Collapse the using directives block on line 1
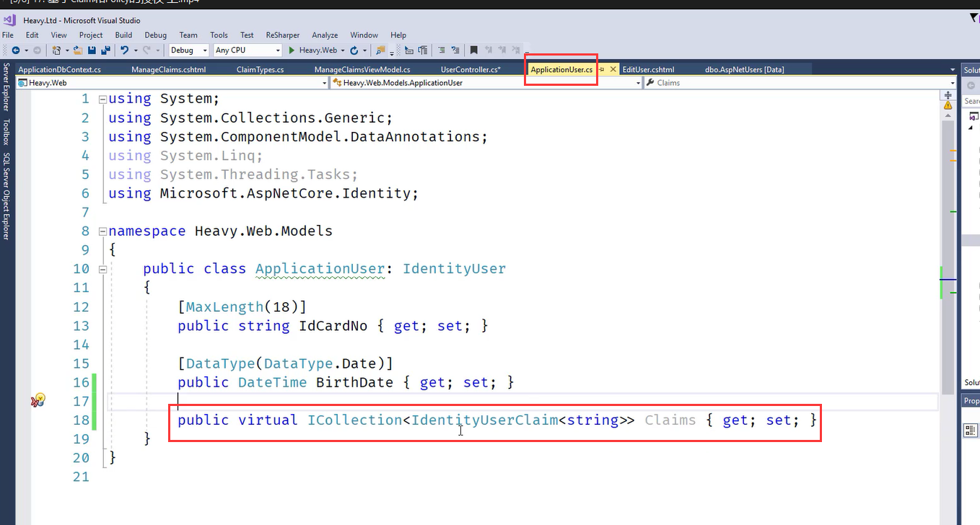 [102, 99]
